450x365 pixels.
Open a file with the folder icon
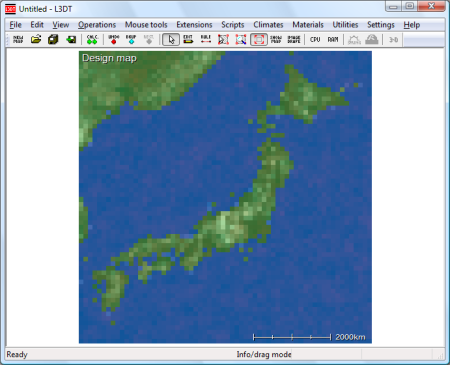tap(36, 39)
